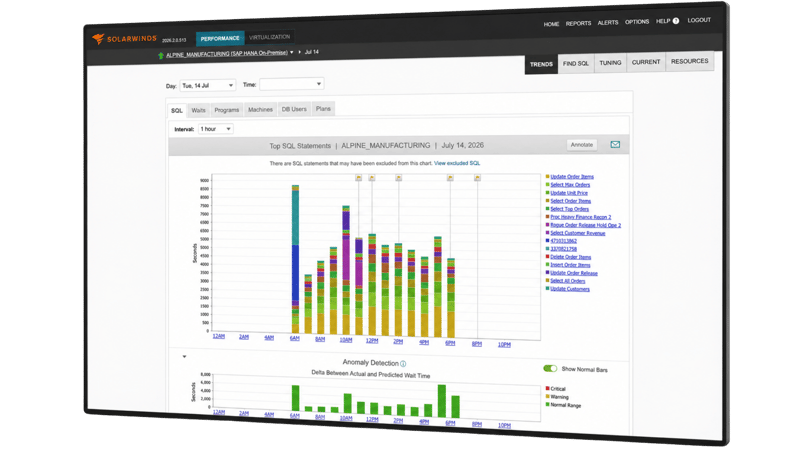
Task: Click the yellow Warning legend swatch
Action: point(547,396)
